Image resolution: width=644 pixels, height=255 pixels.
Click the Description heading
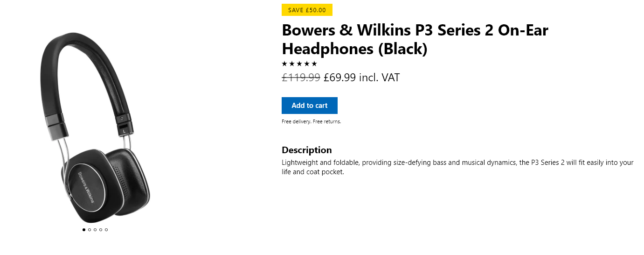307,150
